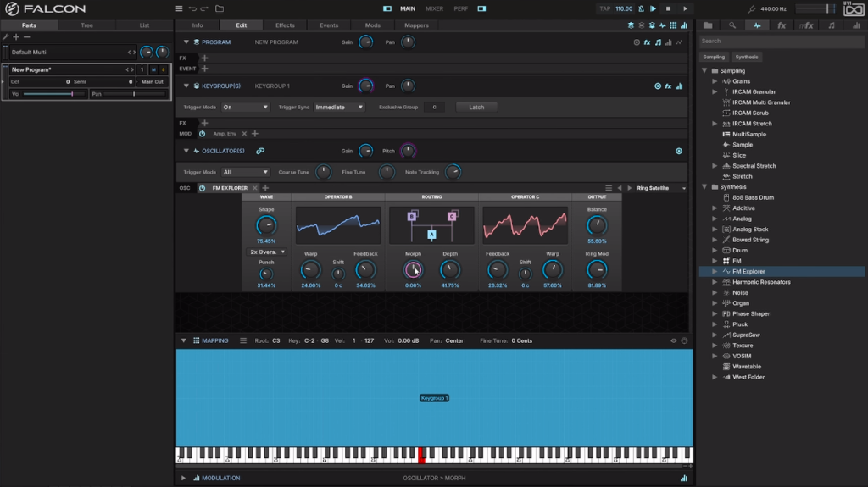Open the 2x Overs. oversampling dropdown
The image size is (868, 487).
[266, 252]
